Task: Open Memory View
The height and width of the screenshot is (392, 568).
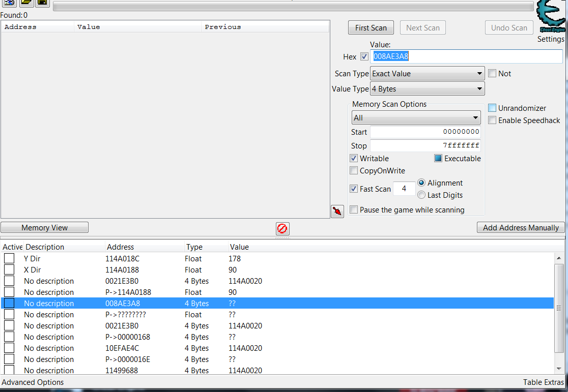Action: click(45, 228)
